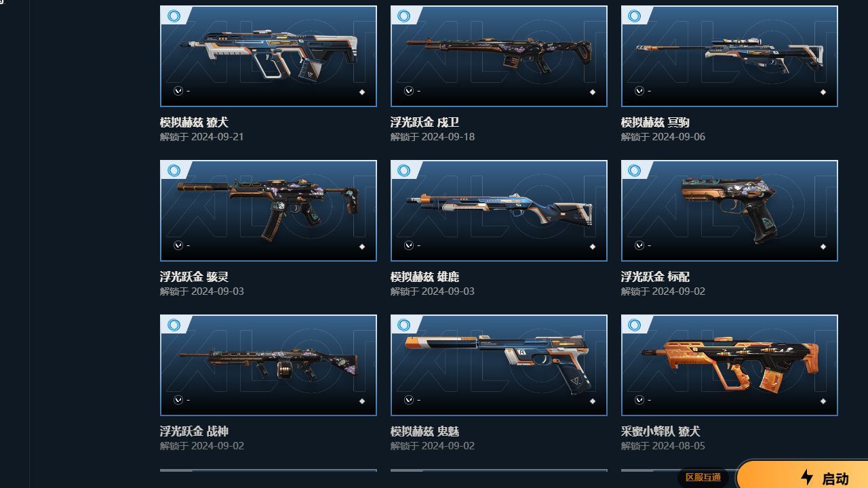Image resolution: width=868 pixels, height=488 pixels.
Task: Click diamond rarity icon on 浮光跃金 标配 card
Action: click(x=823, y=247)
